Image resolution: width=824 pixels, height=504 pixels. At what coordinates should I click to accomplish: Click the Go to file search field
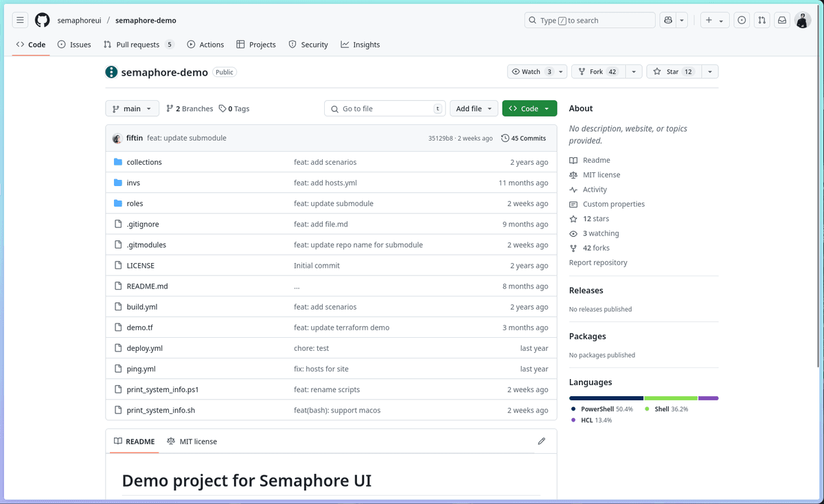385,108
